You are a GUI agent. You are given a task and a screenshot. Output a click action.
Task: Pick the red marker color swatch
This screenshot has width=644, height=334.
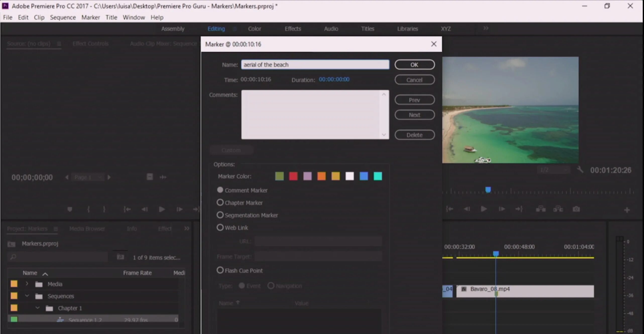coord(293,176)
